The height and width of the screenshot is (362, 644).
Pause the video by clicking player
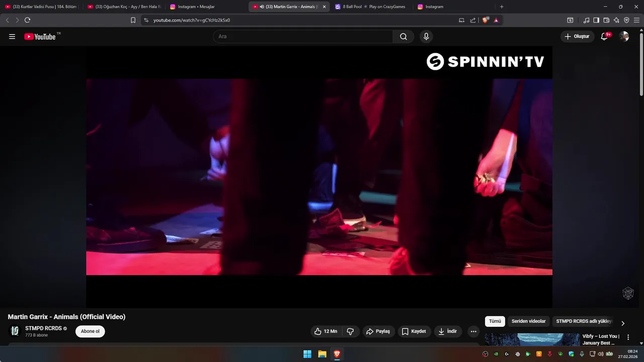click(x=319, y=176)
